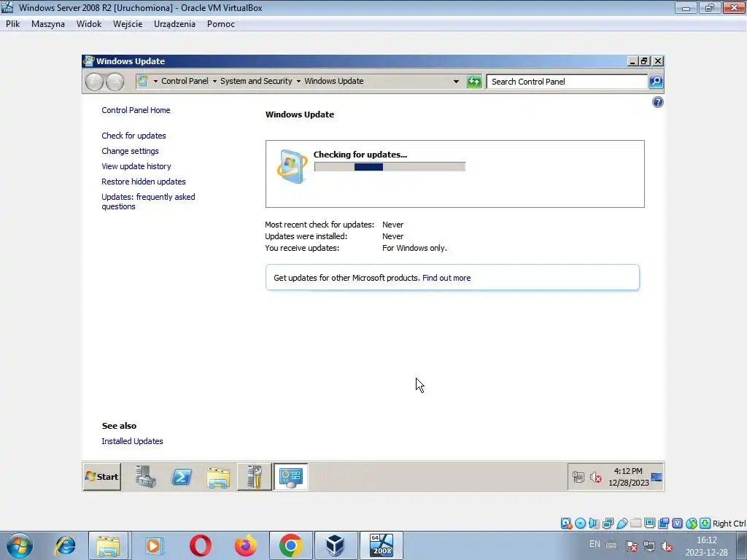
Task: Expand arrow after System and Security breadcrumb
Action: pos(298,82)
